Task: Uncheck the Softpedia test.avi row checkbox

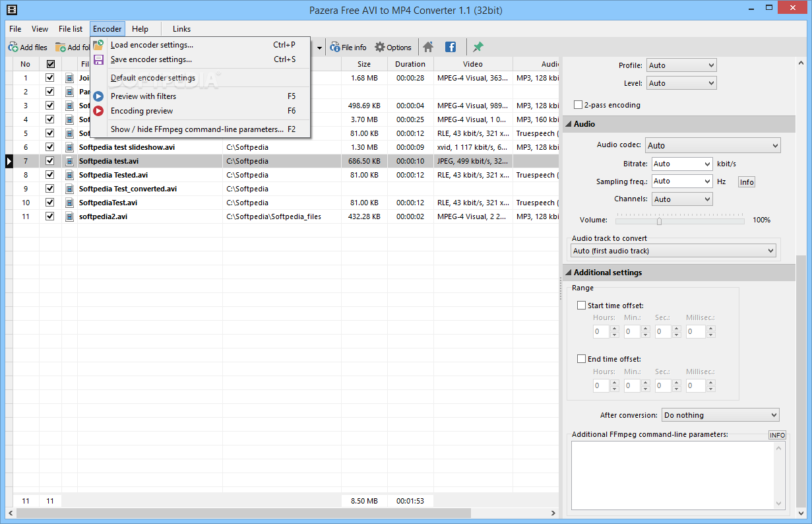Action: pos(50,161)
